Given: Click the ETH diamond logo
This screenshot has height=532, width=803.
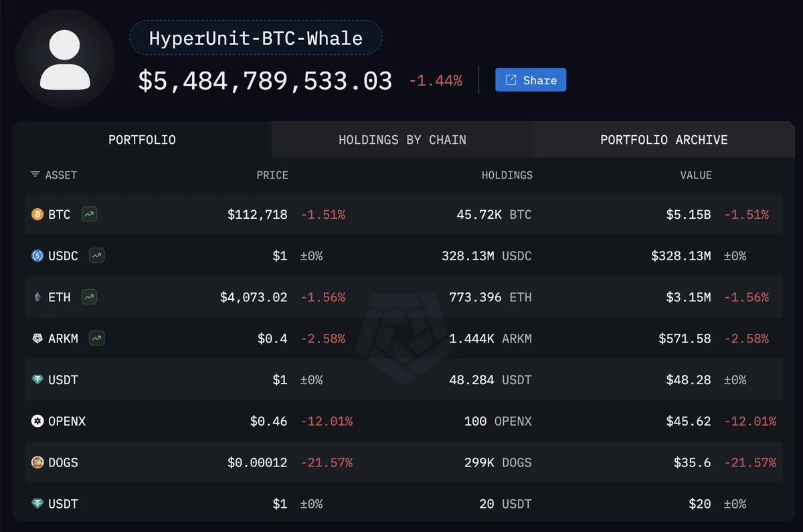Looking at the screenshot, I should (37, 297).
